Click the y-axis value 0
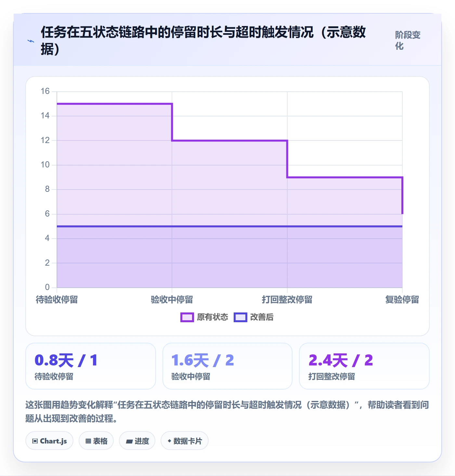Viewport: 455px width, 476px height. 47,287
